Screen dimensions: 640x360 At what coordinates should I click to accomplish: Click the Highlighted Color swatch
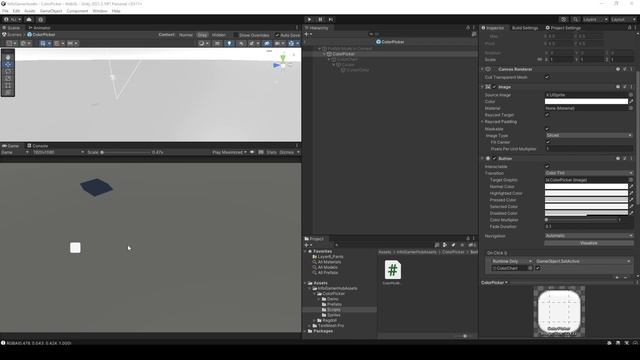click(586, 193)
